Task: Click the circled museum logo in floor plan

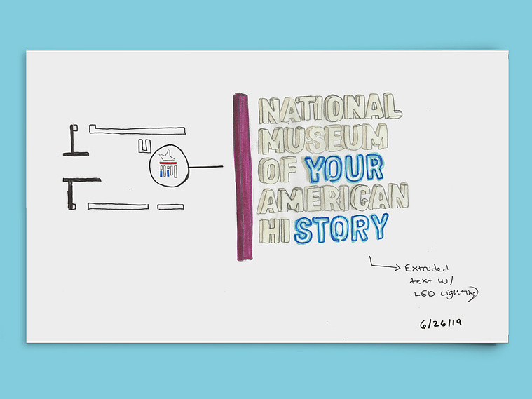Action: point(169,165)
